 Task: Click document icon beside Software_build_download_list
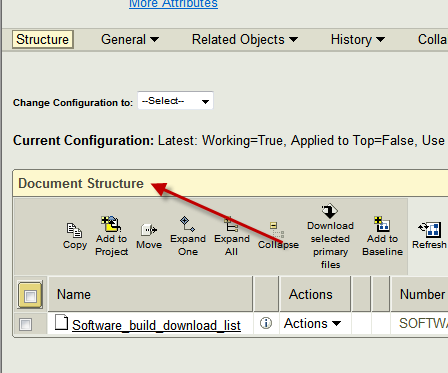click(61, 322)
